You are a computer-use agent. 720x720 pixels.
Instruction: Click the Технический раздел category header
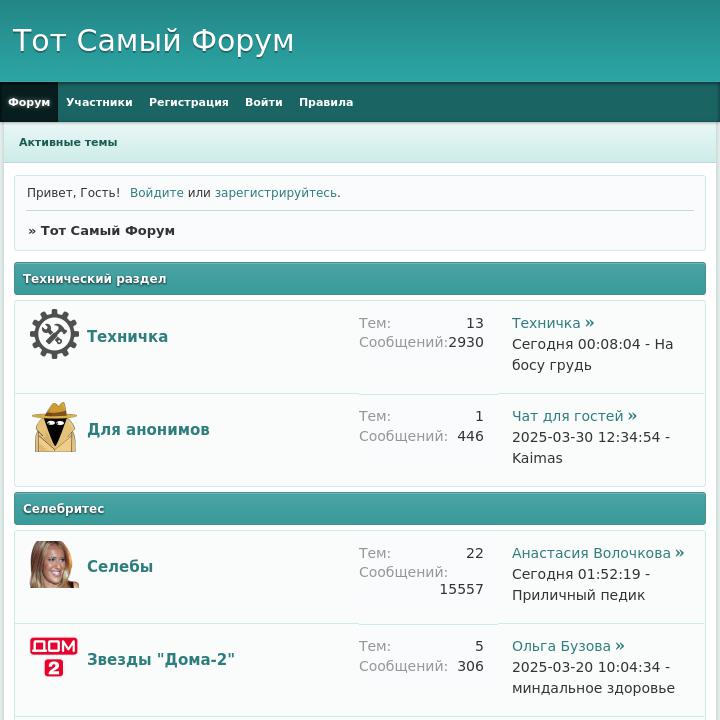point(360,279)
